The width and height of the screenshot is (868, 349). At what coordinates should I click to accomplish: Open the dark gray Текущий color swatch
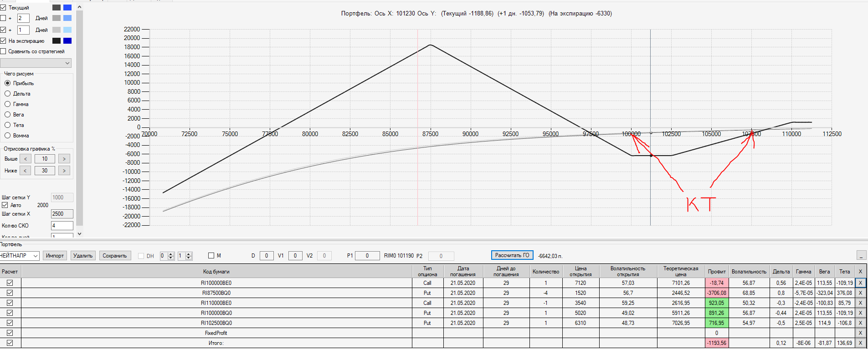(56, 8)
